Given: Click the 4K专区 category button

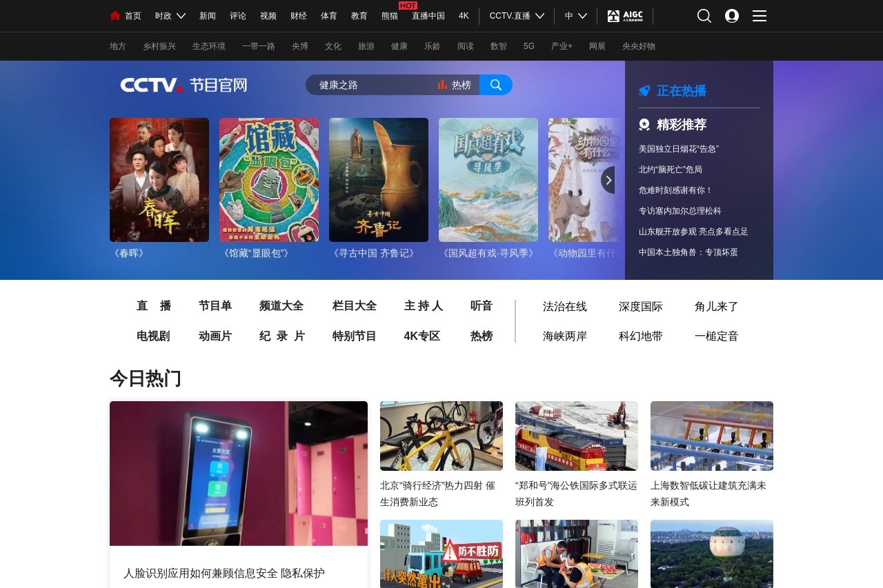Looking at the screenshot, I should (422, 336).
